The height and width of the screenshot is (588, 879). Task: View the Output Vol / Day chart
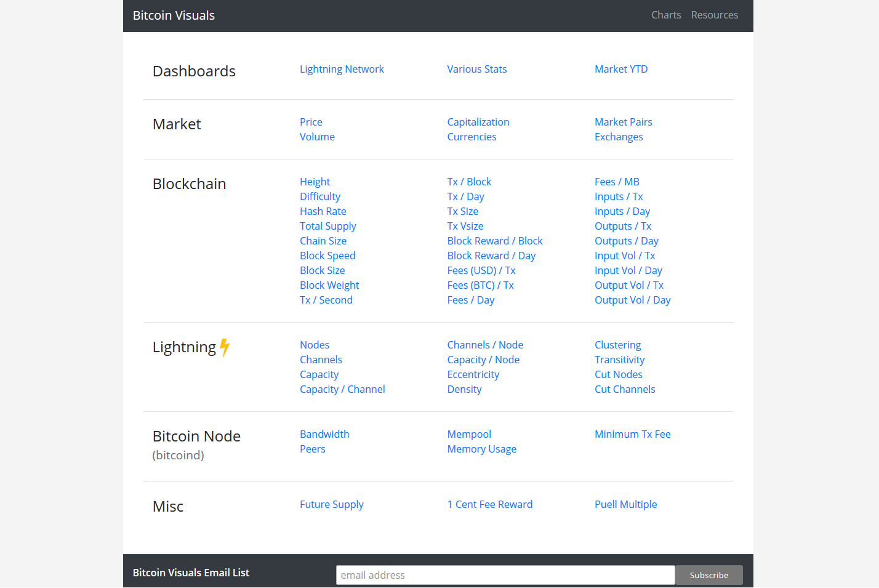point(633,300)
